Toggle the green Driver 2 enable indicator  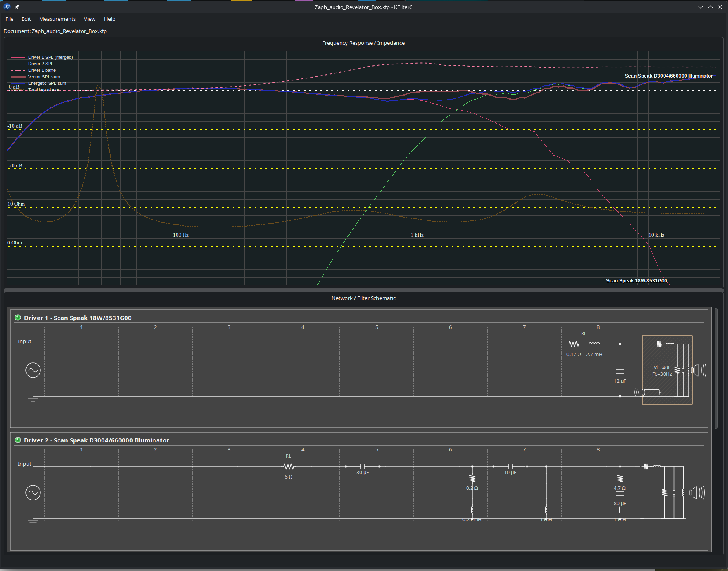tap(18, 440)
